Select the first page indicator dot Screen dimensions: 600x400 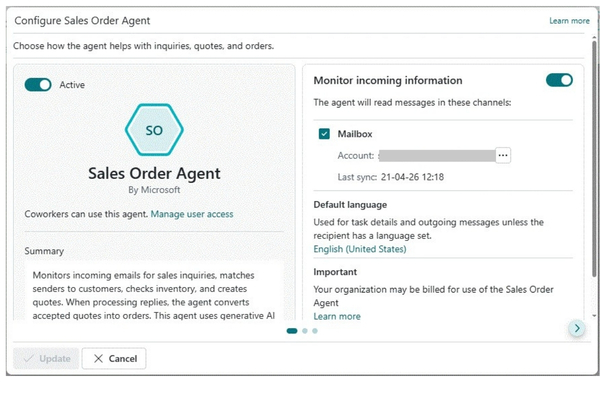(x=292, y=331)
